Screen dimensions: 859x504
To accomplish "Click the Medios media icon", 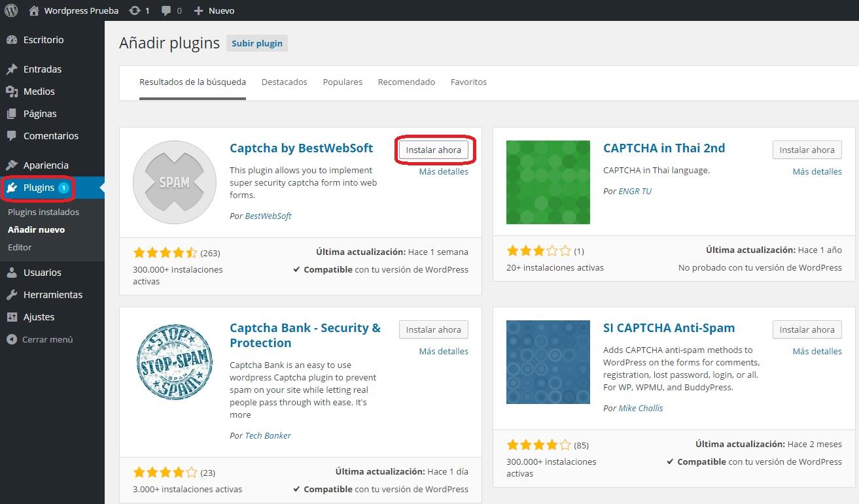I will click(11, 92).
